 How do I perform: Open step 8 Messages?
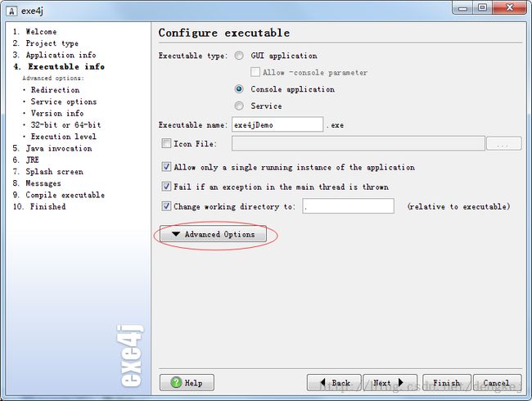pyautogui.click(x=37, y=183)
